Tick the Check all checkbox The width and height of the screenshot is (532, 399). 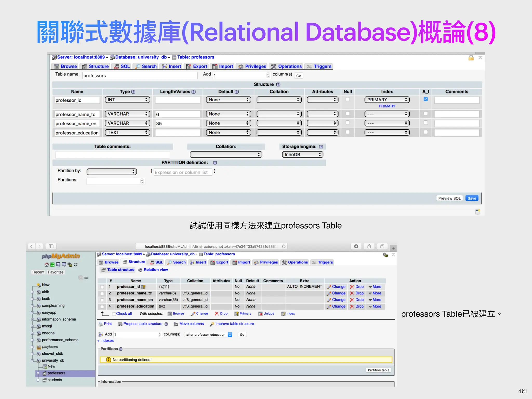[114, 314]
